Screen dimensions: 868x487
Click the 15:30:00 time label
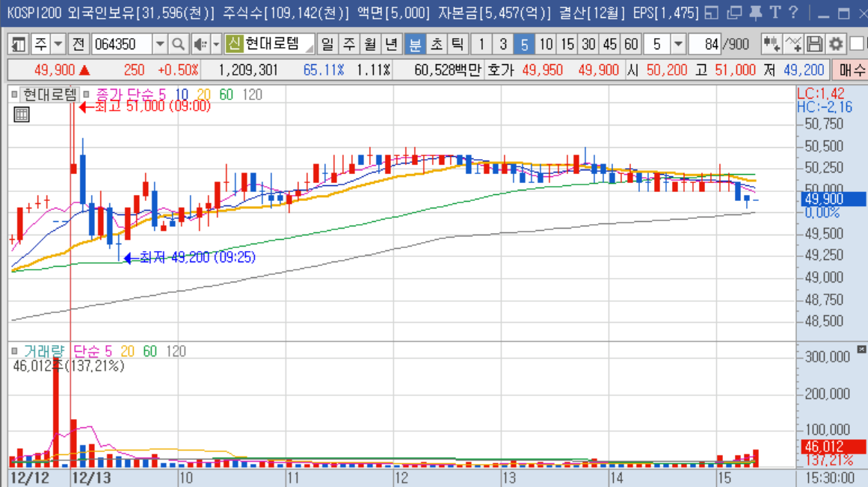tap(830, 478)
